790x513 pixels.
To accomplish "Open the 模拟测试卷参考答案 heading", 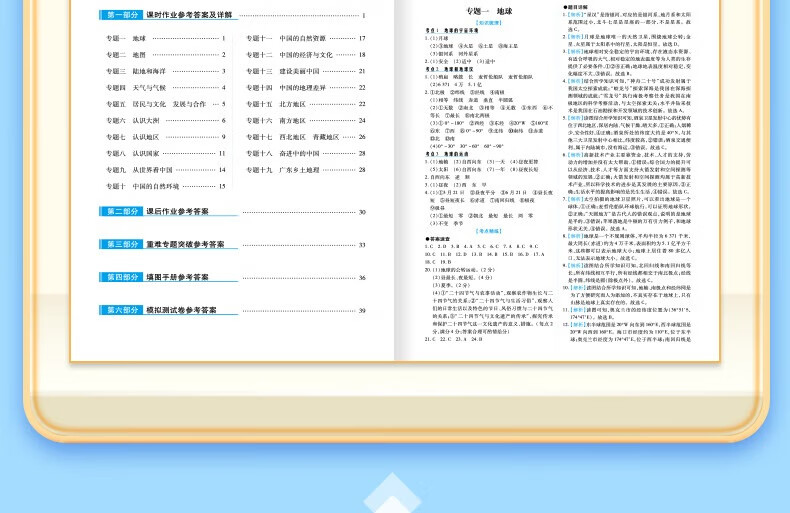I will tap(182, 310).
